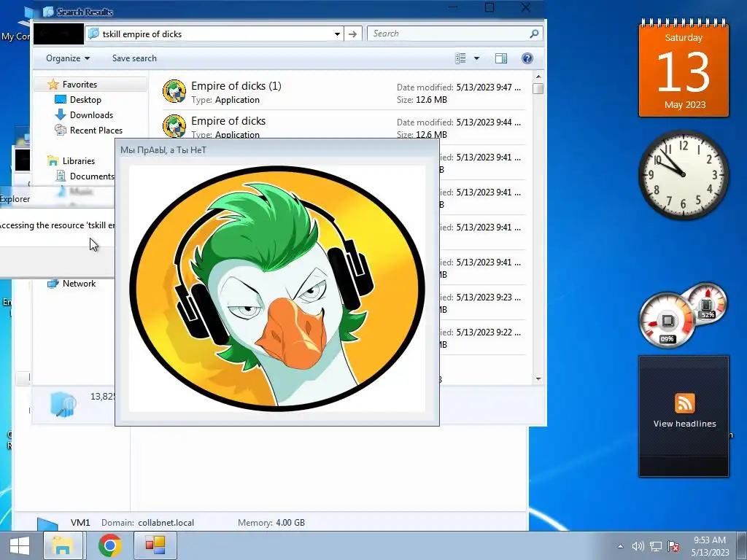
Task: Click the change view icon
Action: tap(460, 58)
